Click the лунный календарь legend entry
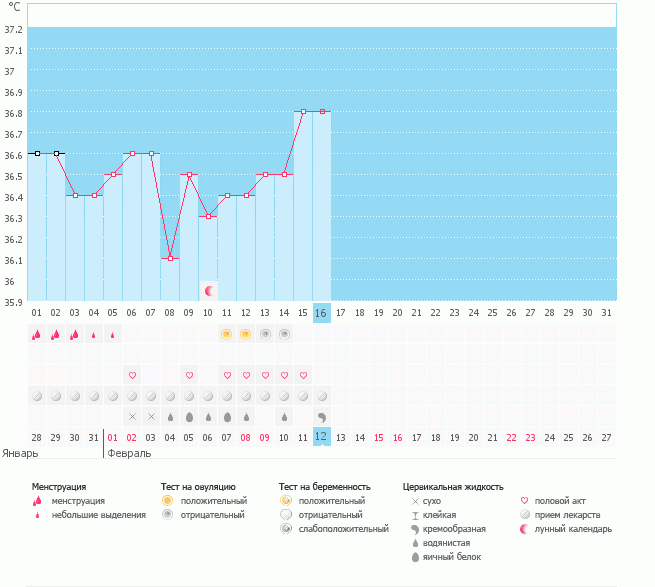The image size is (655, 587). pos(573,529)
